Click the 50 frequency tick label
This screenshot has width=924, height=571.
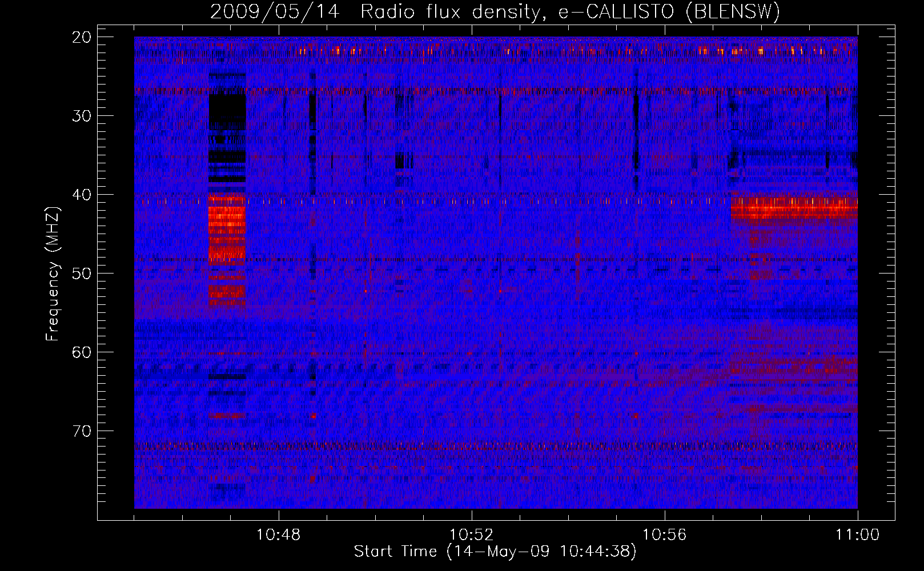click(x=82, y=274)
